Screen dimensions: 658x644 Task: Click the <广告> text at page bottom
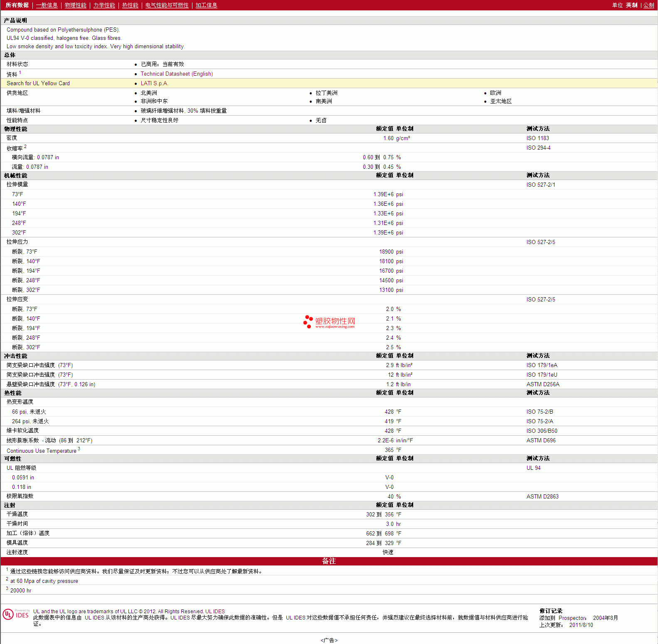329,640
